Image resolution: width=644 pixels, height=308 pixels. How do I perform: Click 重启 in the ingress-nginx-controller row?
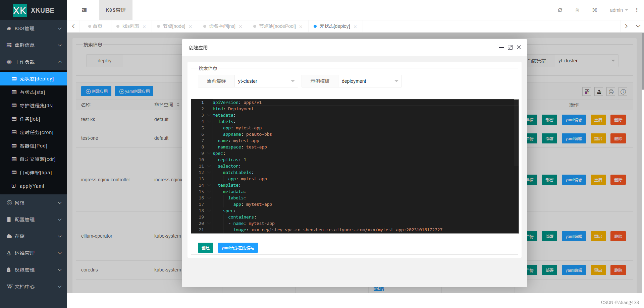click(x=598, y=180)
